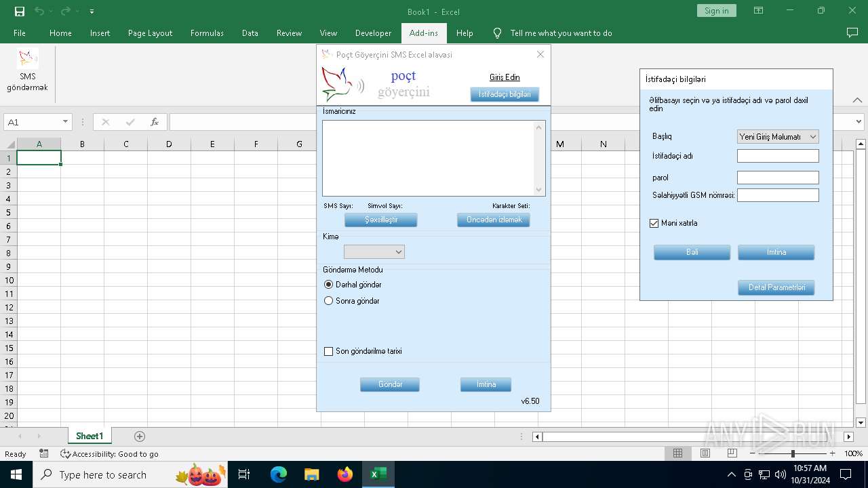Open the File menu tab

(20, 33)
